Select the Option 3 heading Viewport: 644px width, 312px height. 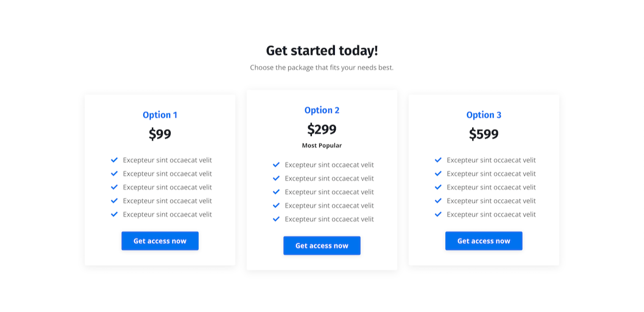[484, 115]
